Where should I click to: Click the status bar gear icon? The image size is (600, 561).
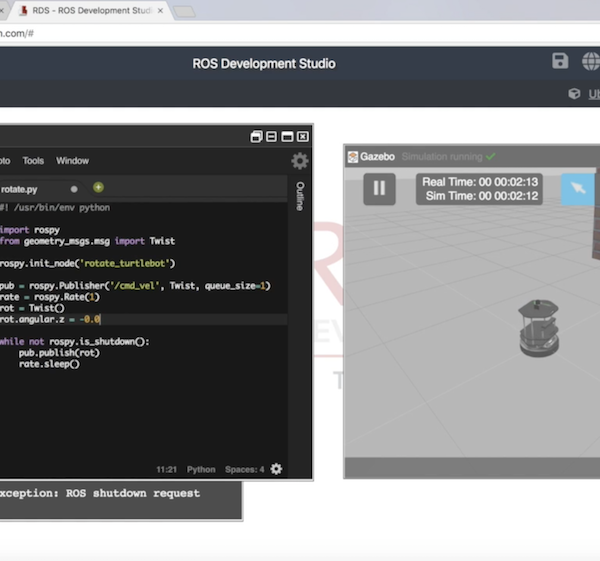coord(276,469)
